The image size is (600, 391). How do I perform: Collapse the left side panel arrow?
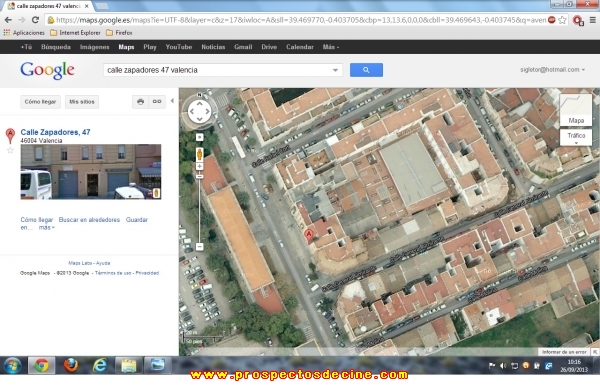point(172,101)
